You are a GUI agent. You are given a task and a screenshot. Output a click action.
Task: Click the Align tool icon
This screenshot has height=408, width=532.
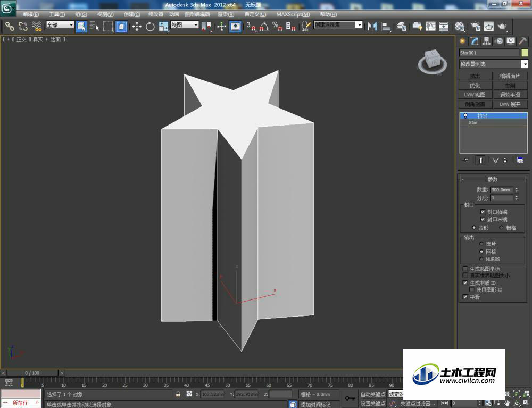386,26
